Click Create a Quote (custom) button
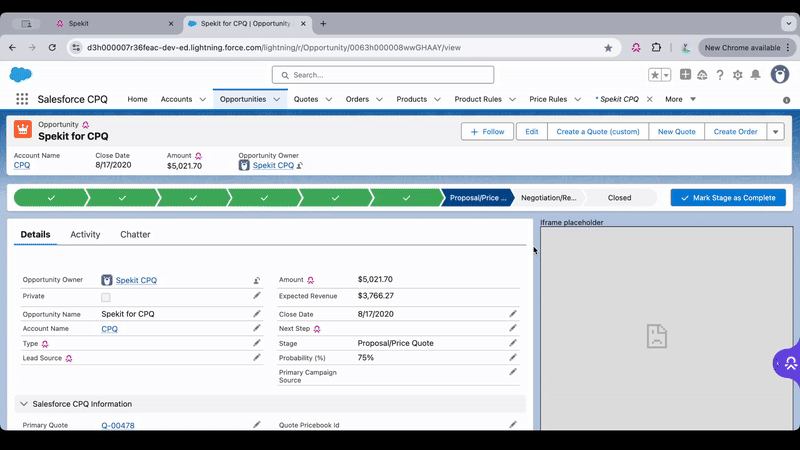The image size is (800, 450). [598, 132]
